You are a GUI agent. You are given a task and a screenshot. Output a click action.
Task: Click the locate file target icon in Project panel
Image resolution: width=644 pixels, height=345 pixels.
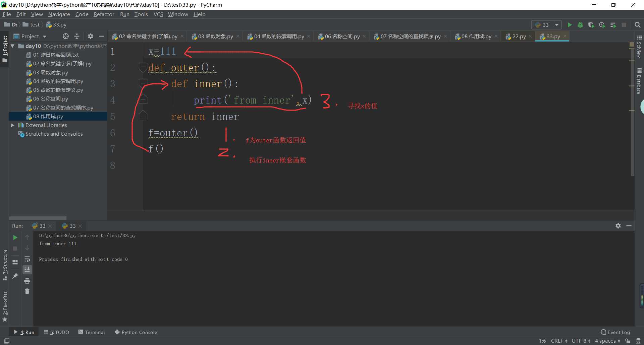tap(66, 36)
